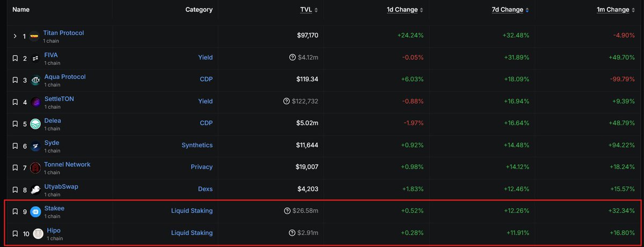Open the CDP category for Delea

206,123
